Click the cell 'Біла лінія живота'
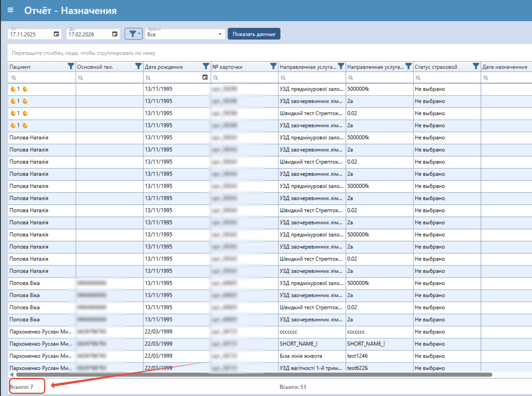The width and height of the screenshot is (532, 396). tap(301, 356)
